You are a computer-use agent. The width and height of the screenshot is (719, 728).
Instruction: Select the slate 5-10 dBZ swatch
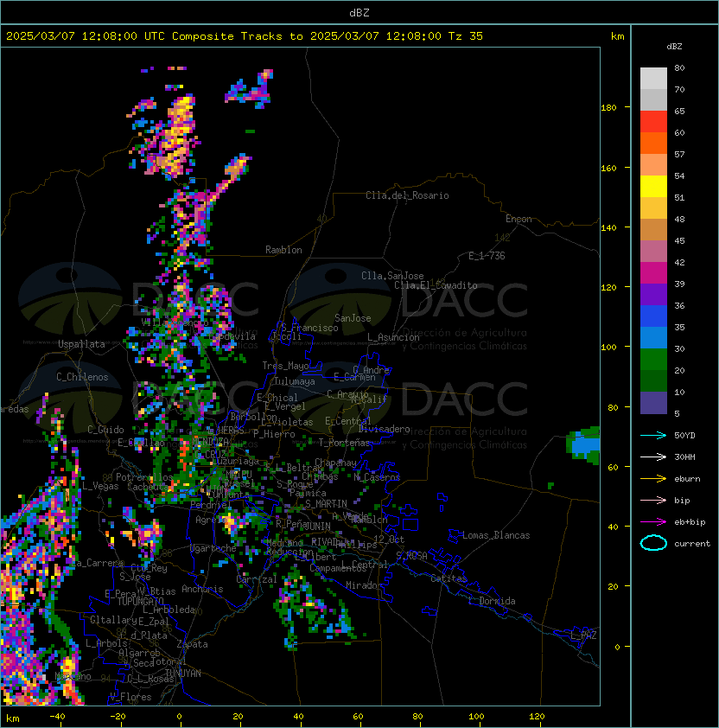(x=653, y=403)
